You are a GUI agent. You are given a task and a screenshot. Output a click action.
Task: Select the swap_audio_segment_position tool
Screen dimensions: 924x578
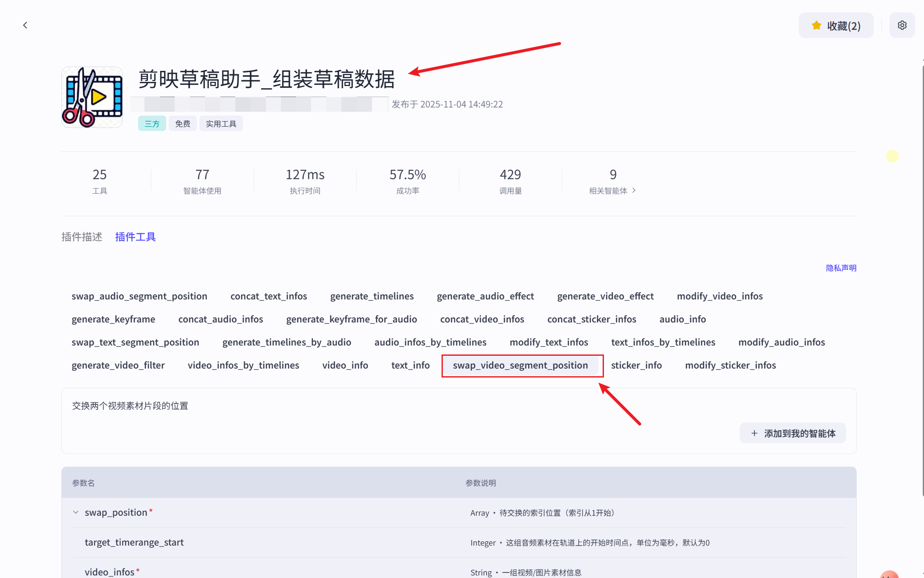point(139,296)
